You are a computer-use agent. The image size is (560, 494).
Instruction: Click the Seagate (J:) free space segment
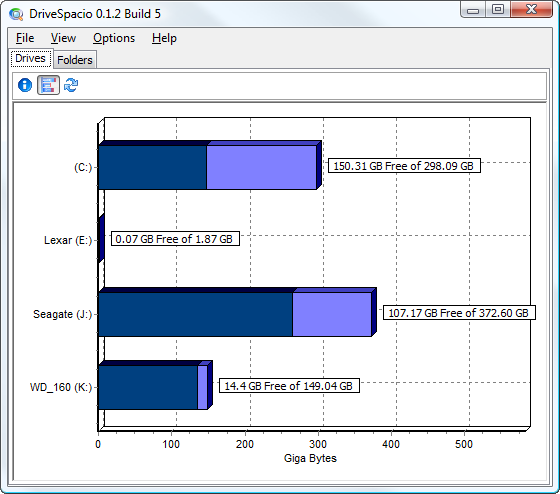tap(332, 314)
